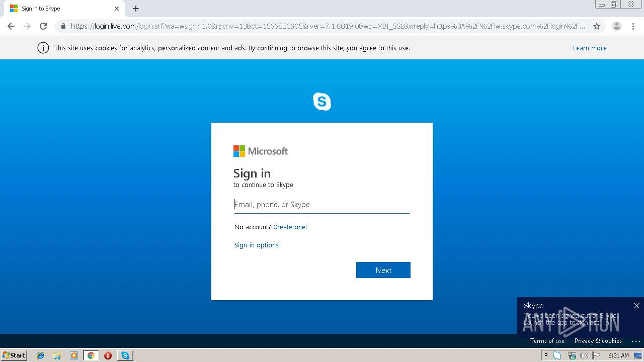Screen dimensions: 644x362
Task: Click the Skype logo above the sign-in card
Action: point(322,102)
